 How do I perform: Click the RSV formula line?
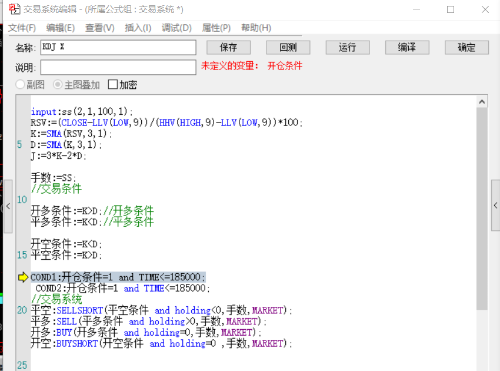pos(167,122)
